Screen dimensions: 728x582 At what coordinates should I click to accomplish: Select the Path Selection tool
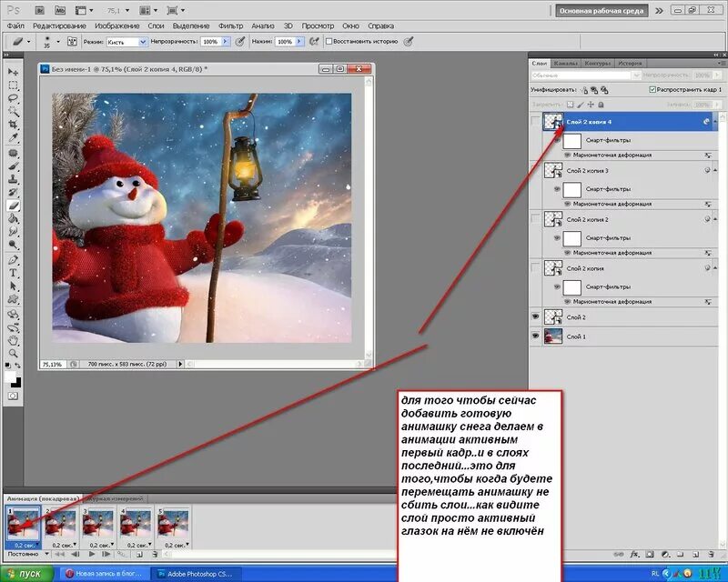[13, 286]
